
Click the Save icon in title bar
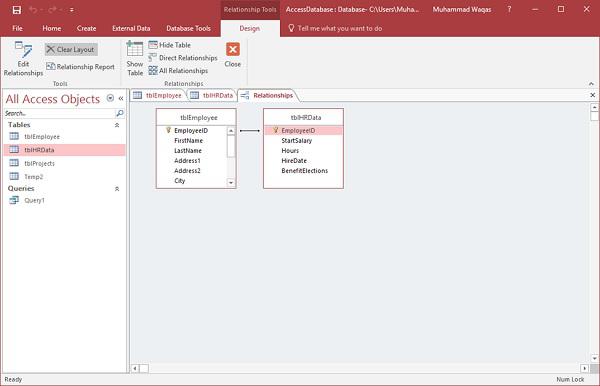click(17, 10)
